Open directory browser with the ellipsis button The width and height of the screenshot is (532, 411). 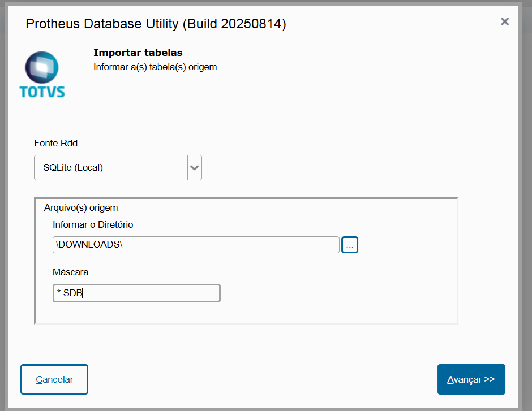pyautogui.click(x=350, y=245)
